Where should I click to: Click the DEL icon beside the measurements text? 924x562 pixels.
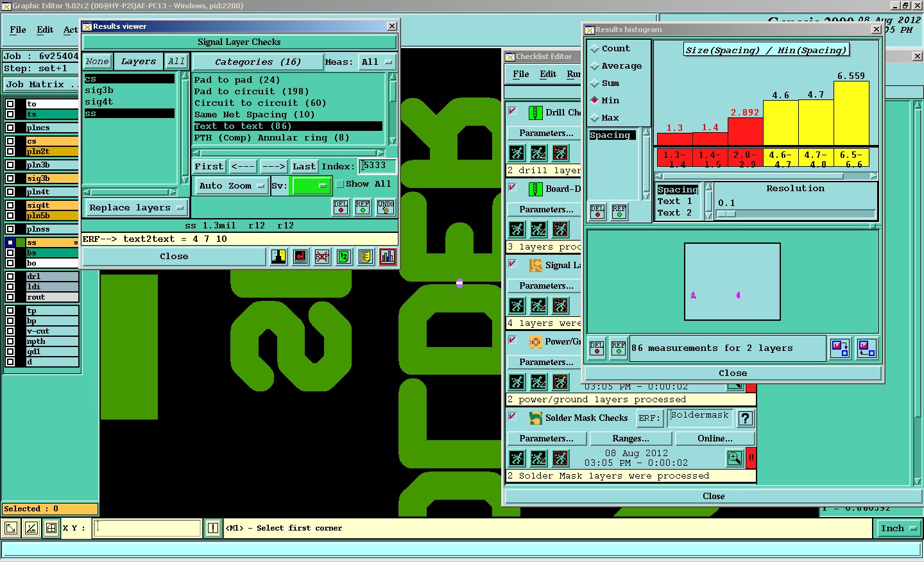pos(597,348)
